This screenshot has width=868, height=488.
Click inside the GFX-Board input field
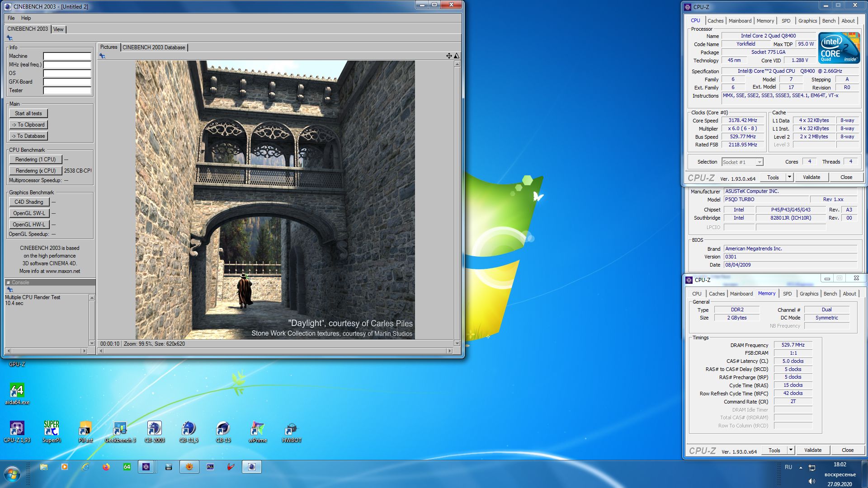[x=67, y=82]
